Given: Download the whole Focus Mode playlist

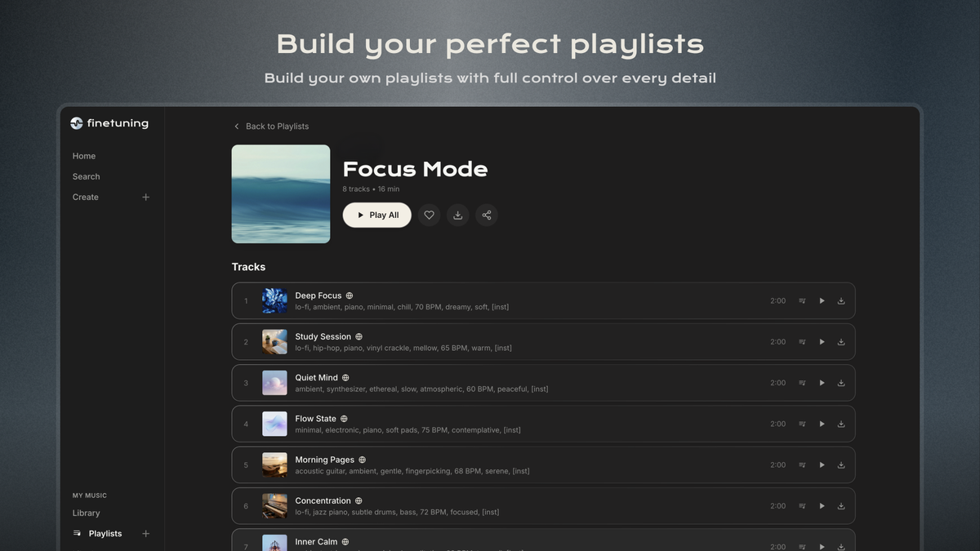Looking at the screenshot, I should click(x=457, y=215).
